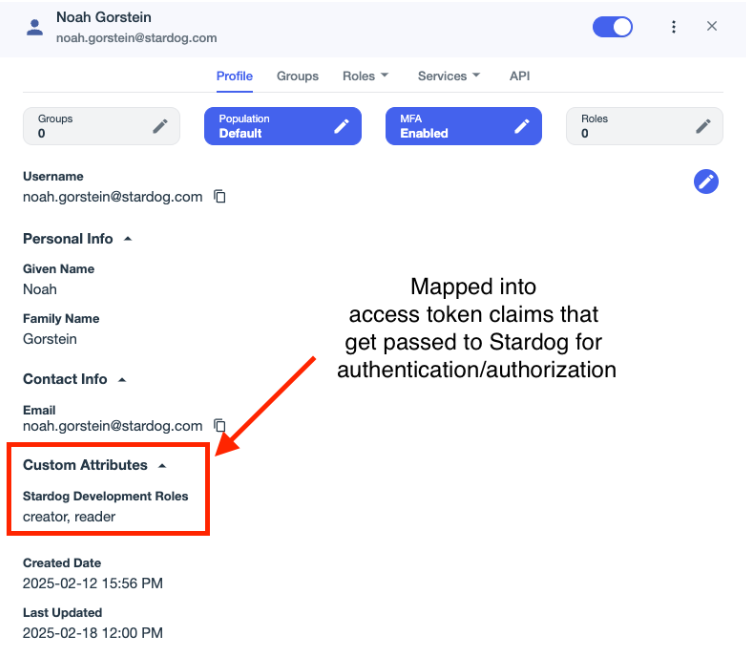Edit the Groups card pencil icon
Image resolution: width=746 pixels, height=654 pixels.
[x=160, y=127]
